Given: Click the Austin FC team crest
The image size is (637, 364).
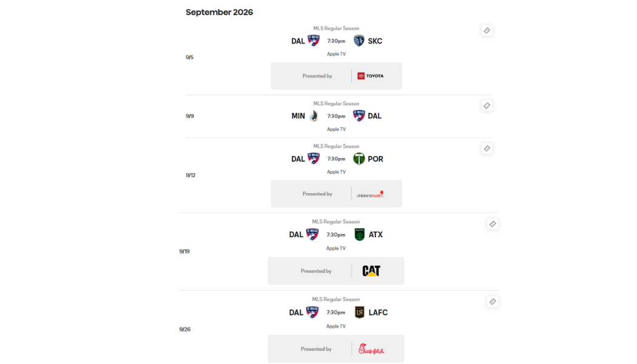Looking at the screenshot, I should pos(360,234).
